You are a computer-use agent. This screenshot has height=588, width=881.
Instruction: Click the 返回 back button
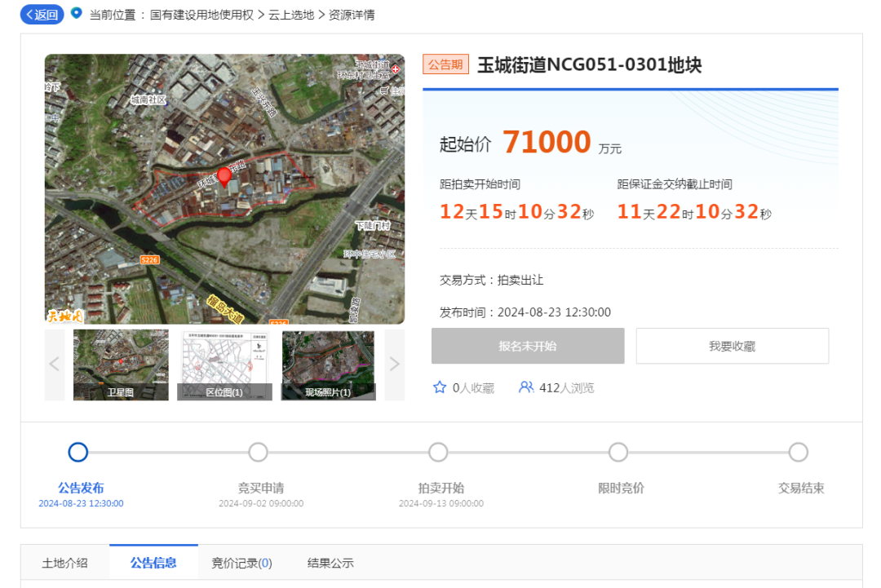coord(42,15)
